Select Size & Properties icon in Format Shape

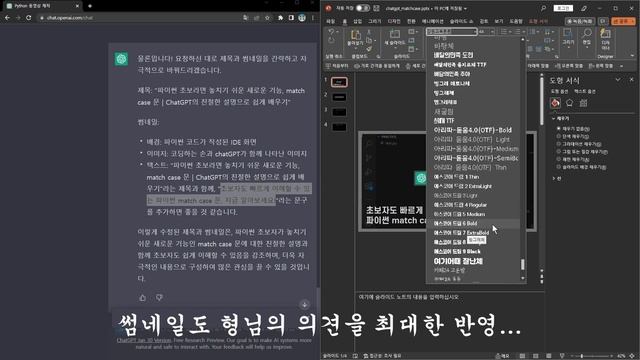pos(584,103)
